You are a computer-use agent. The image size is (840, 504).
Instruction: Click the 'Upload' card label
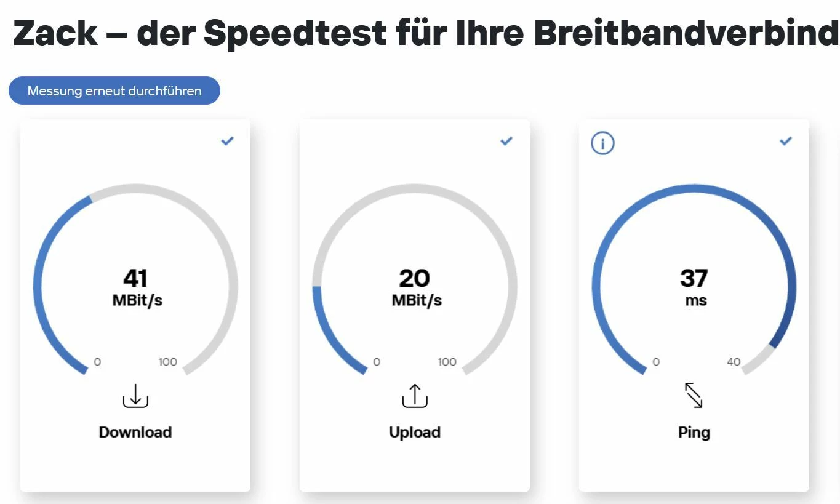(x=415, y=432)
